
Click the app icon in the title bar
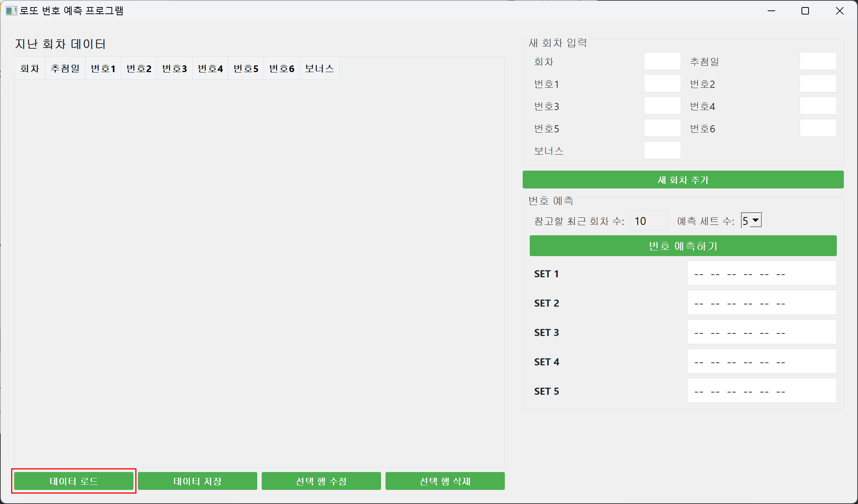(x=11, y=11)
